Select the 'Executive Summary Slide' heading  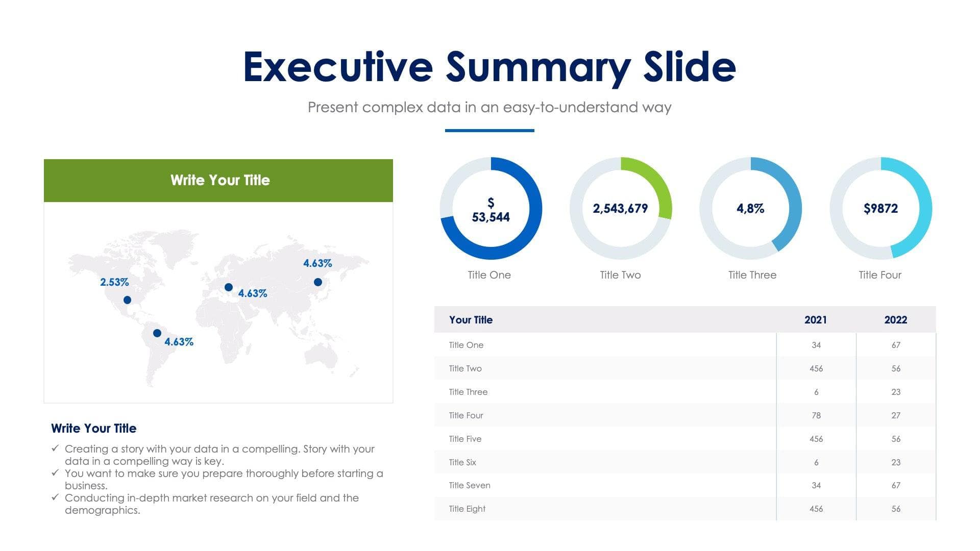point(489,67)
